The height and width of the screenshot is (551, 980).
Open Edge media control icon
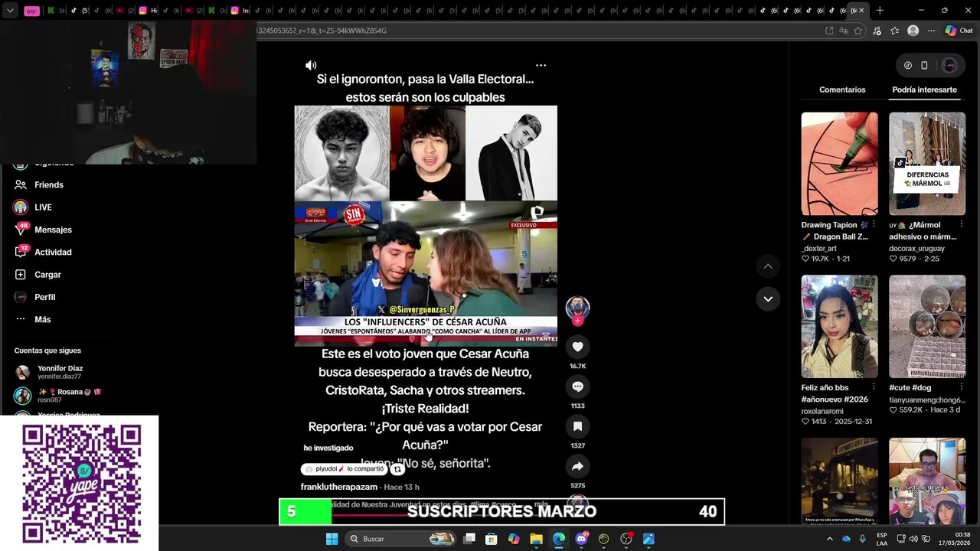(x=877, y=31)
